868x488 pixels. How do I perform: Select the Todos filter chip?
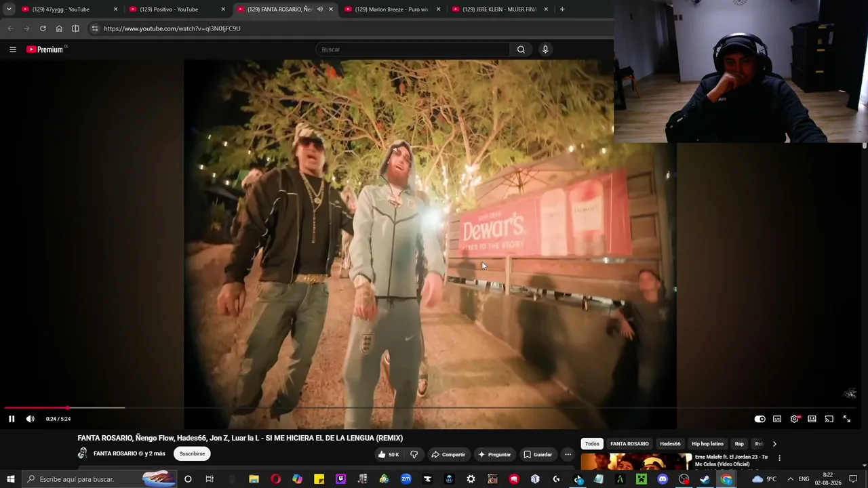pyautogui.click(x=592, y=444)
